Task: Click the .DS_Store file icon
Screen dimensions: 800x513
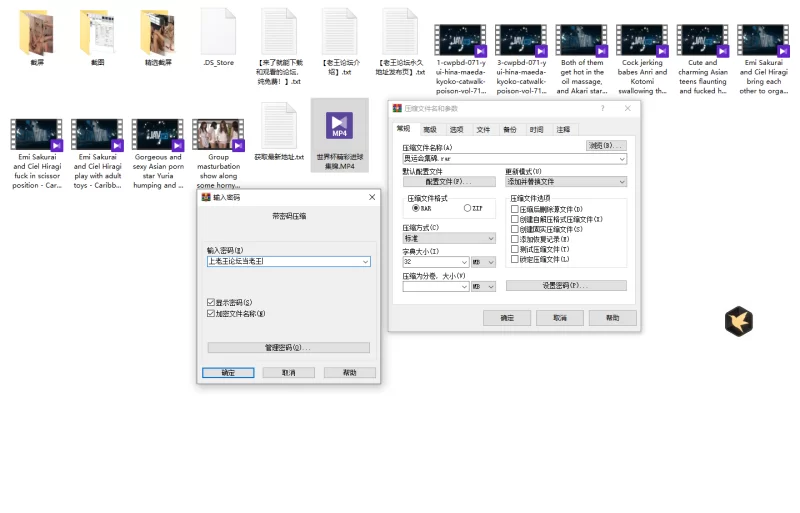Action: coord(218,33)
